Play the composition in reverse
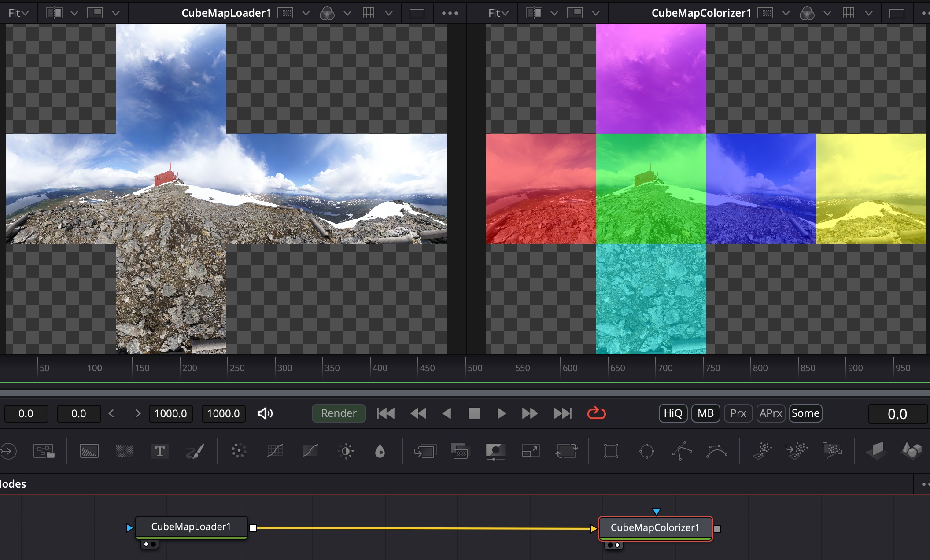 [447, 413]
